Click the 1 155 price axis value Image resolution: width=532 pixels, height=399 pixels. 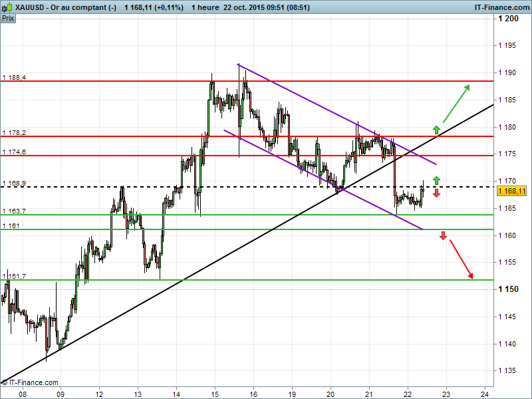507,262
